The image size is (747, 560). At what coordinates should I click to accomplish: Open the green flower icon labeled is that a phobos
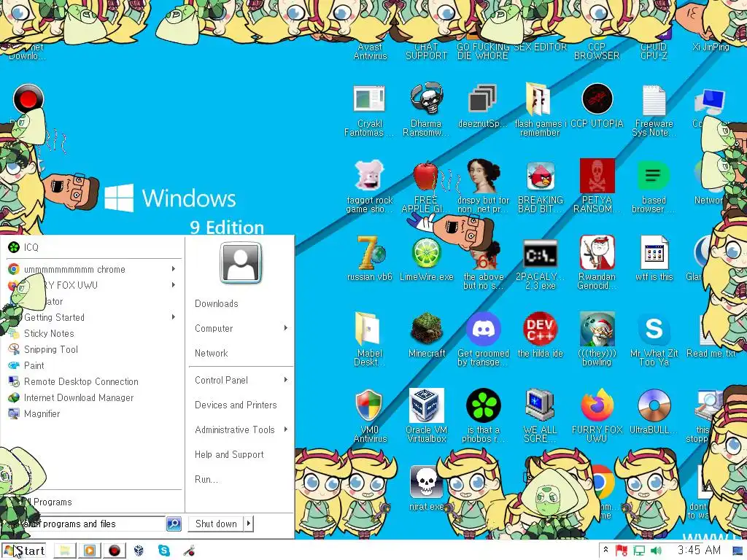pyautogui.click(x=483, y=405)
